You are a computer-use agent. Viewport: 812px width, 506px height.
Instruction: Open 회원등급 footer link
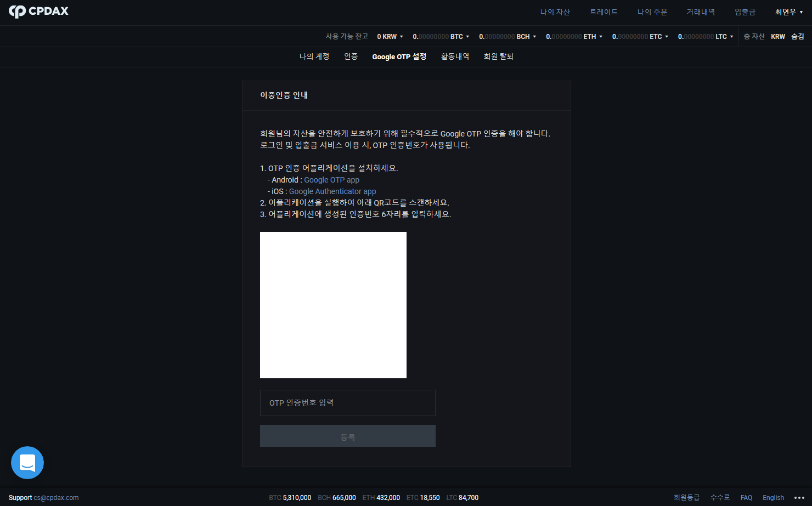(x=686, y=498)
